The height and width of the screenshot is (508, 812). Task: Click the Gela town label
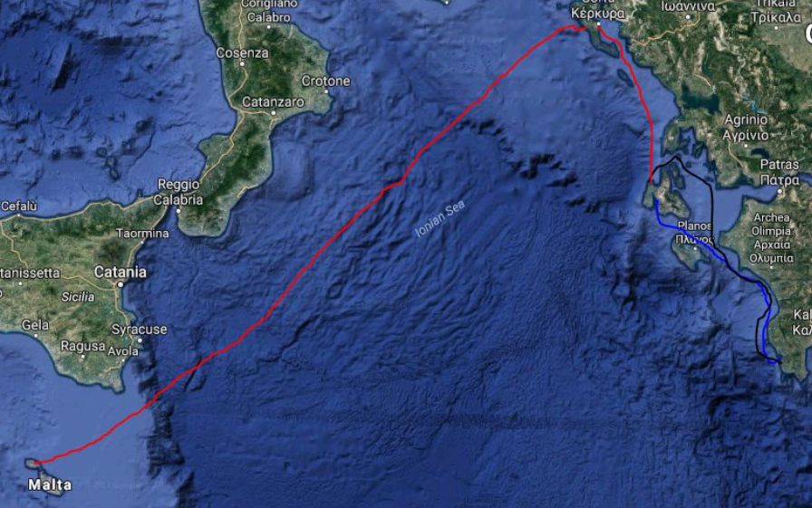(x=35, y=325)
